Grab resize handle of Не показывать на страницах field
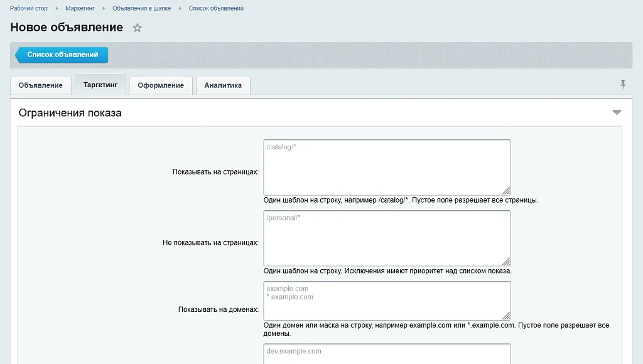This screenshot has height=364, width=643. point(507,262)
